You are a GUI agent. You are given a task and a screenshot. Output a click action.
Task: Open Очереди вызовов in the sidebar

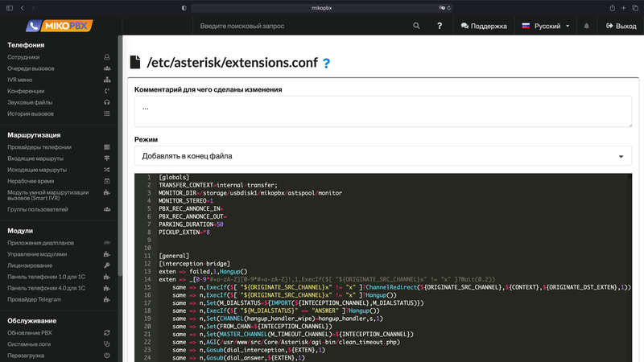pos(31,68)
